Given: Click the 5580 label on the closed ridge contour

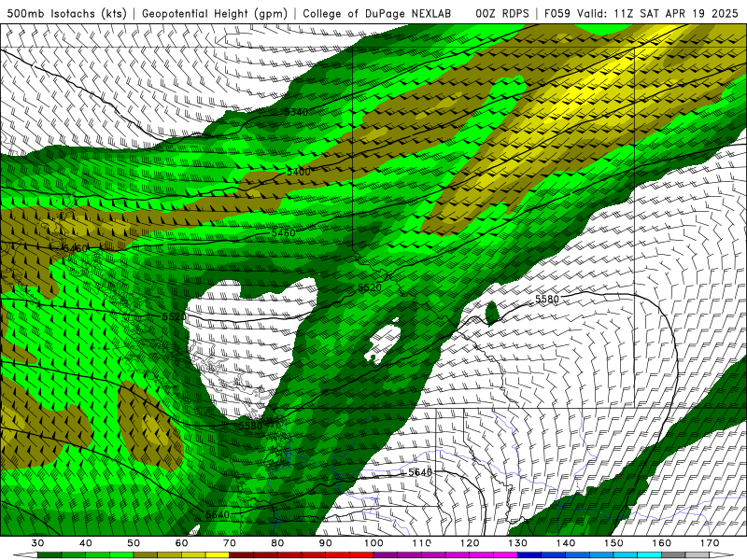Looking at the screenshot, I should point(547,299).
